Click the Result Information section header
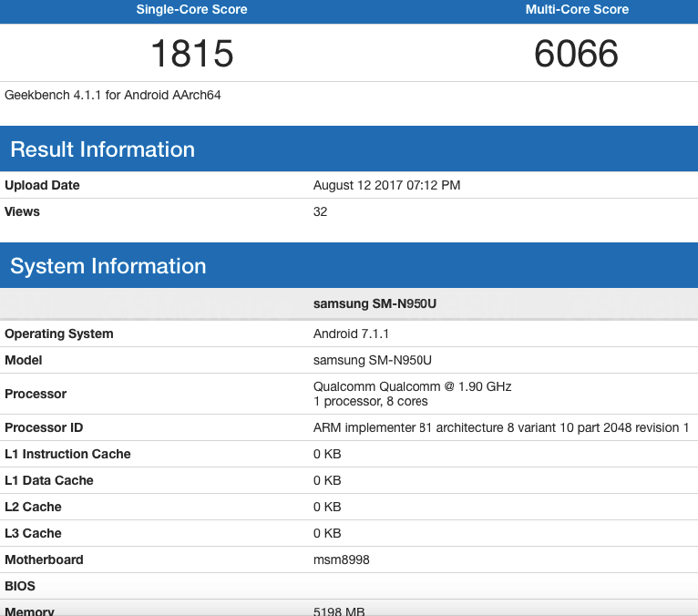The height and width of the screenshot is (616, 698). (x=102, y=149)
